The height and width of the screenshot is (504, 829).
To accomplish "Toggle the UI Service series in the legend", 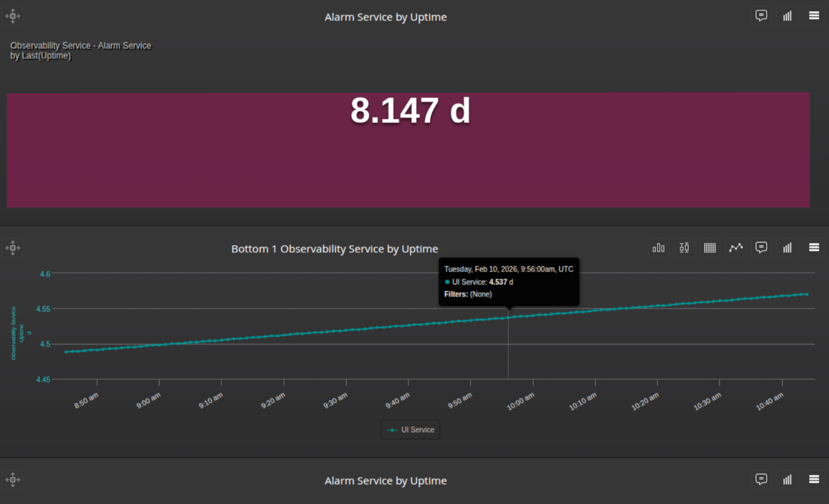I will point(410,429).
